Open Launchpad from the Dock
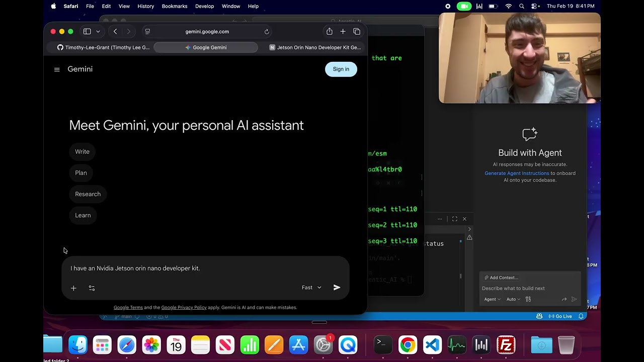Screen dimensions: 644x362 102,345
